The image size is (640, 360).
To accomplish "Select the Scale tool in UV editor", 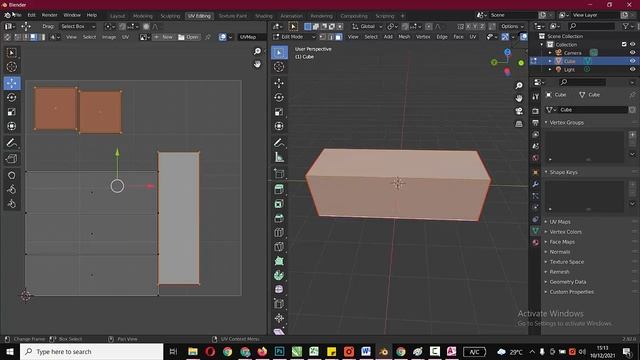I will [11, 112].
